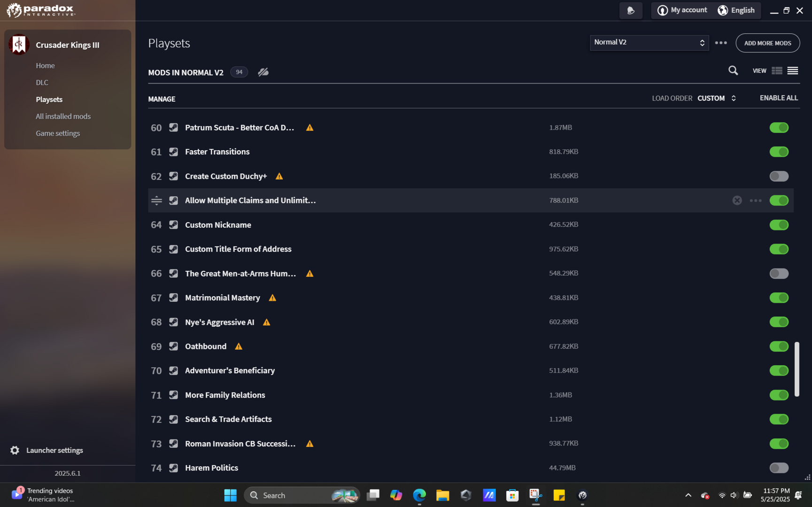Open options for Allow Multiple Claims mod
This screenshot has width=812, height=507.
click(756, 200)
